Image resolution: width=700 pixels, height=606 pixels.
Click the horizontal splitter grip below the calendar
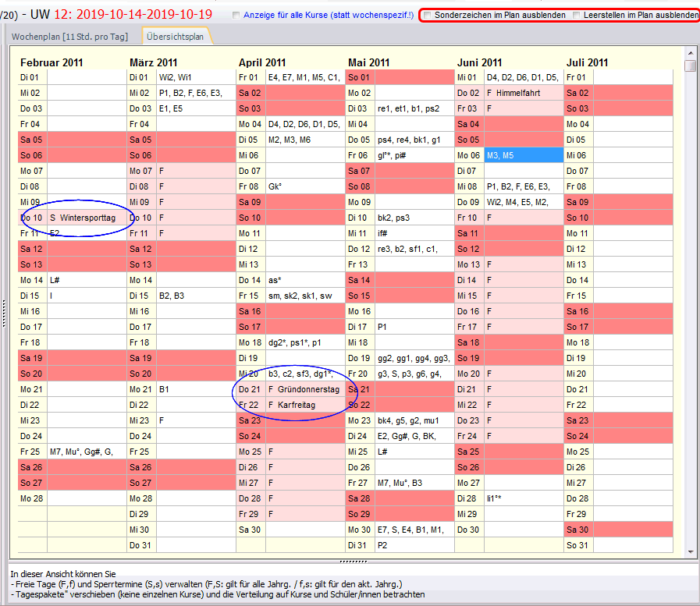354,561
